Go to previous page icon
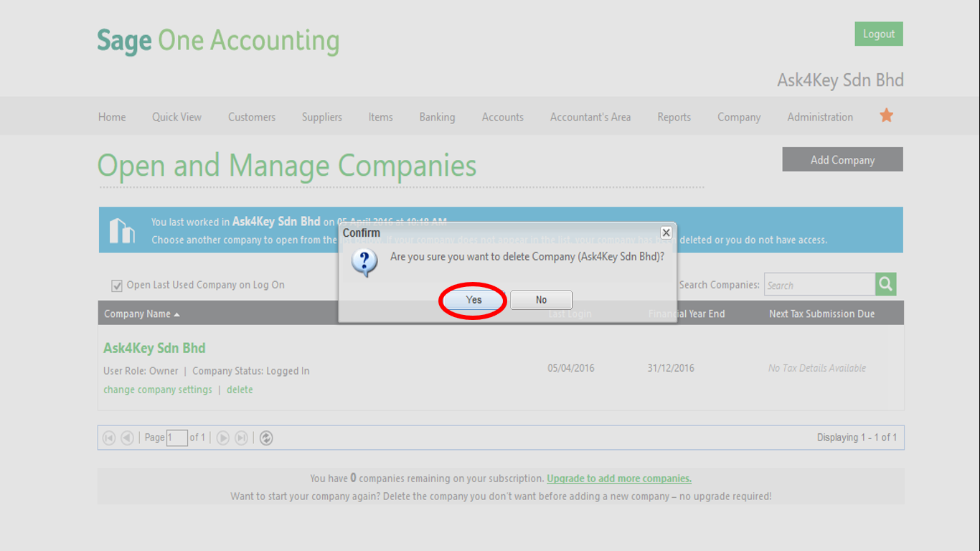The image size is (980, 551). click(x=127, y=438)
